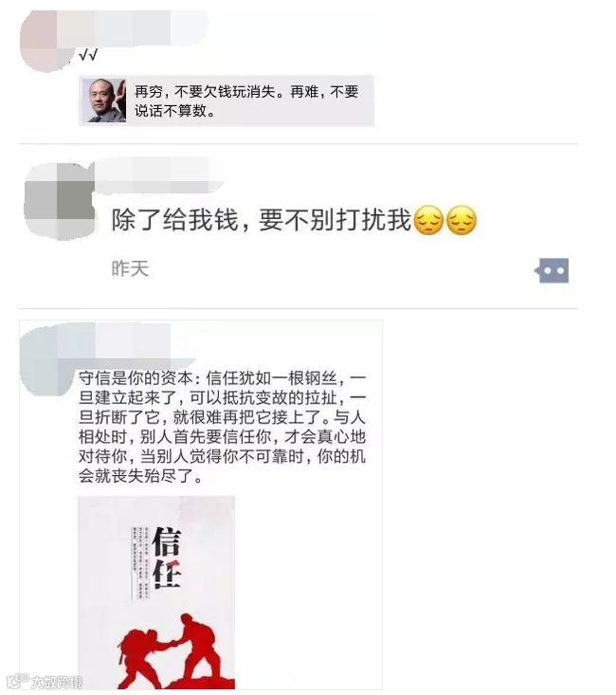Click the 昨天 timestamp

(130, 268)
